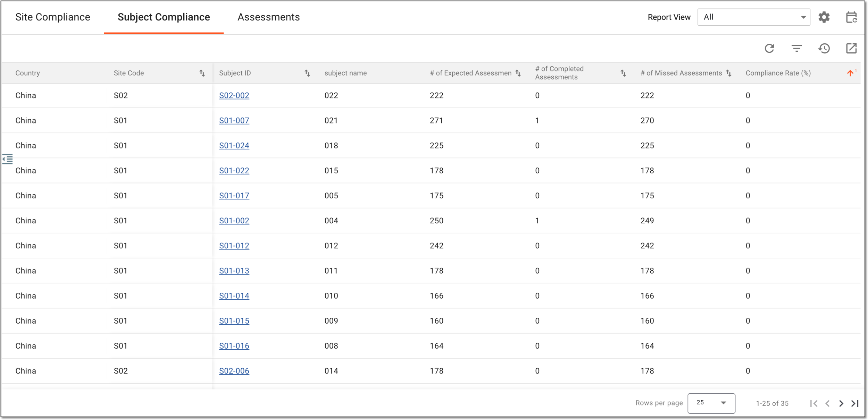The width and height of the screenshot is (868, 420).
Task: Select missed assessments value 166
Action: point(647,296)
